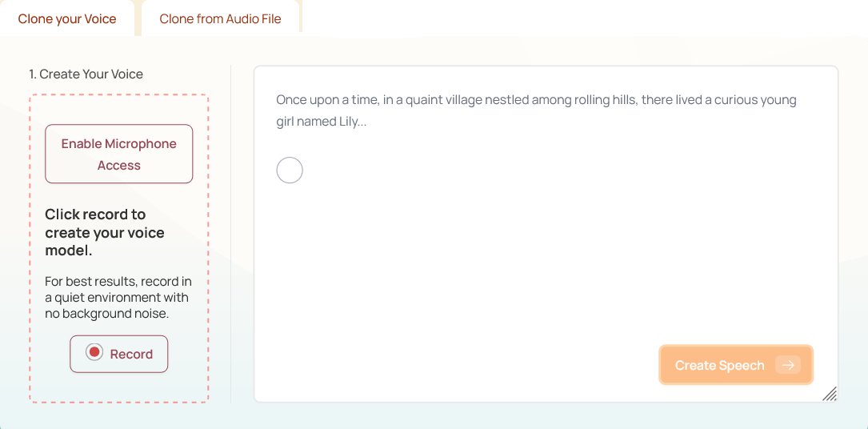
Task: Click the 'Record' label text
Action: [x=131, y=355]
